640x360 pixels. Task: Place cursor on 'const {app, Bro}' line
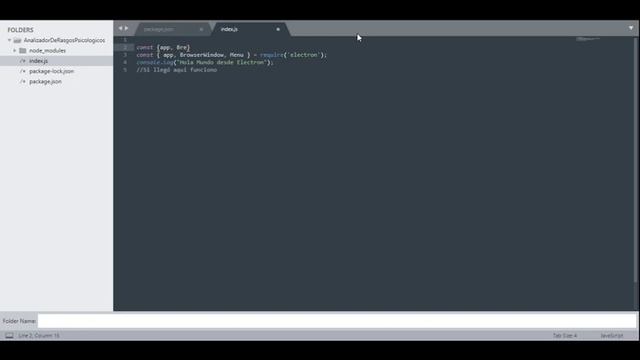click(x=163, y=47)
